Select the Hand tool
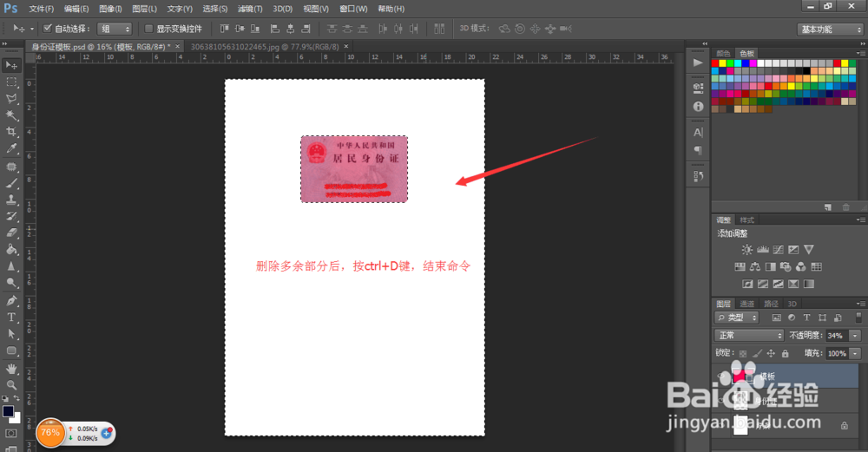The height and width of the screenshot is (452, 868). coord(11,369)
